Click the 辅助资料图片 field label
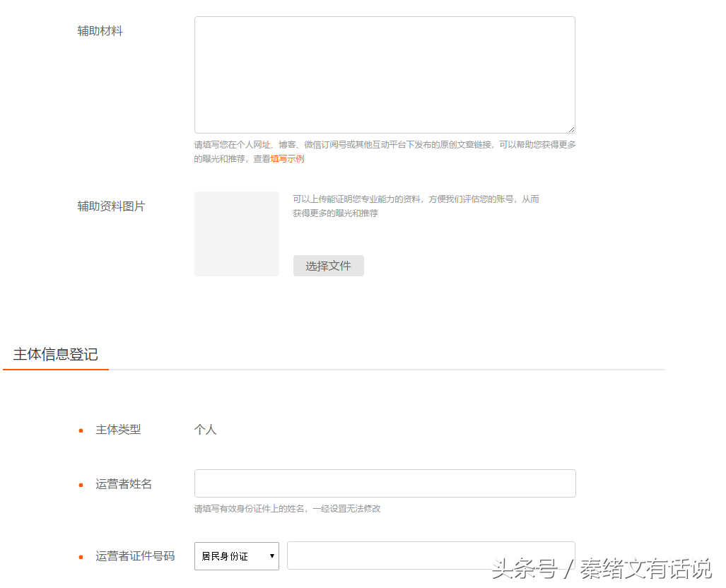This screenshot has height=588, width=726. pos(111,206)
